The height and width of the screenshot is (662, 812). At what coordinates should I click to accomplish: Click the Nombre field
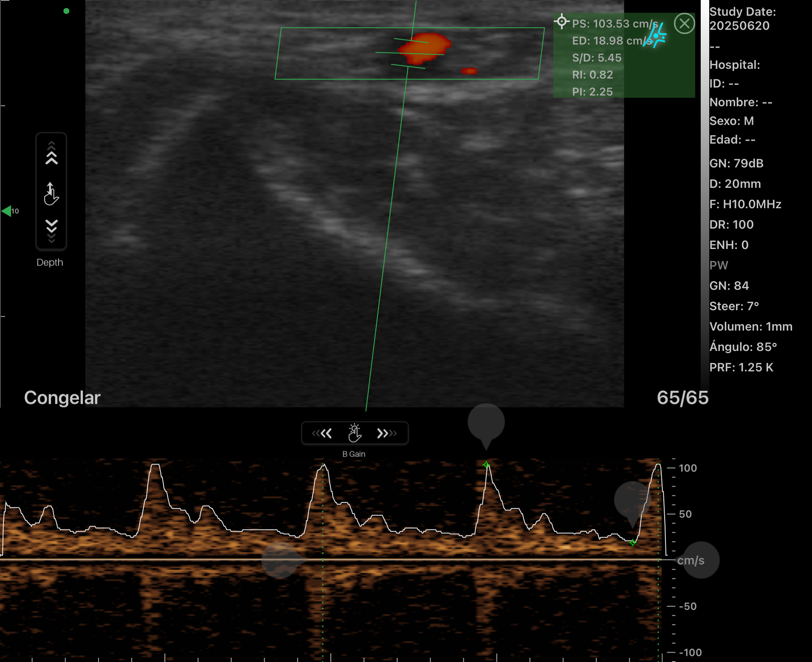point(741,102)
